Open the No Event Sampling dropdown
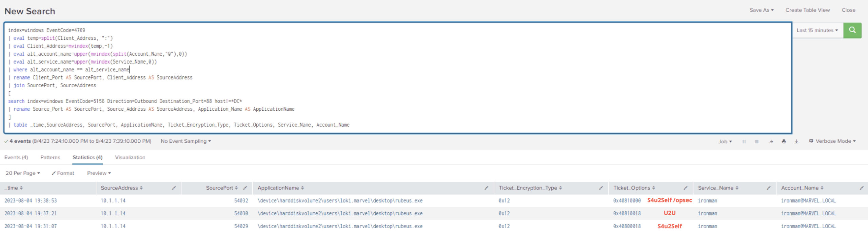868x232 pixels. click(186, 141)
